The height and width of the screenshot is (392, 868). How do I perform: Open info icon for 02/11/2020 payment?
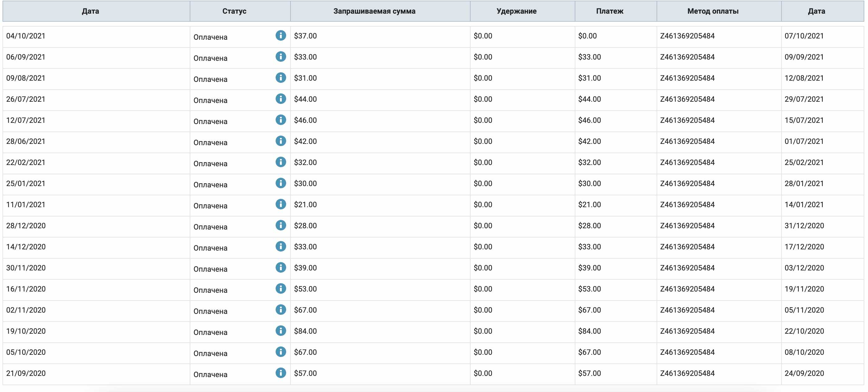pyautogui.click(x=281, y=310)
